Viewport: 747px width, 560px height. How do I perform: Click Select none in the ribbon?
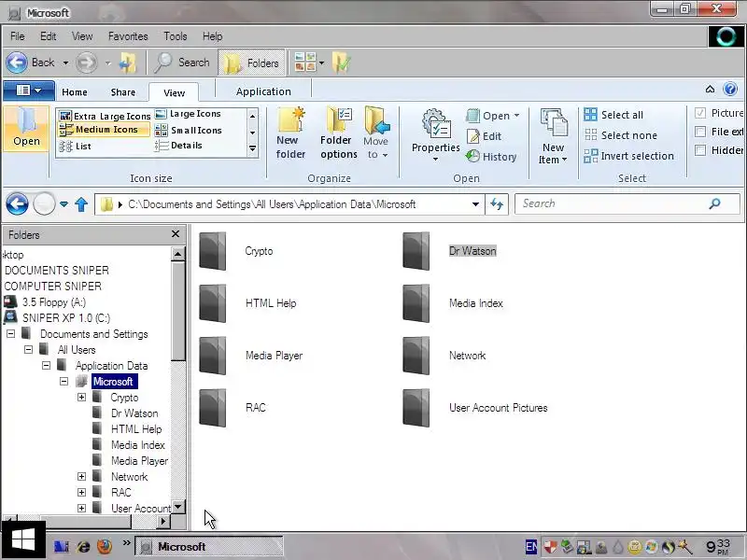(620, 135)
